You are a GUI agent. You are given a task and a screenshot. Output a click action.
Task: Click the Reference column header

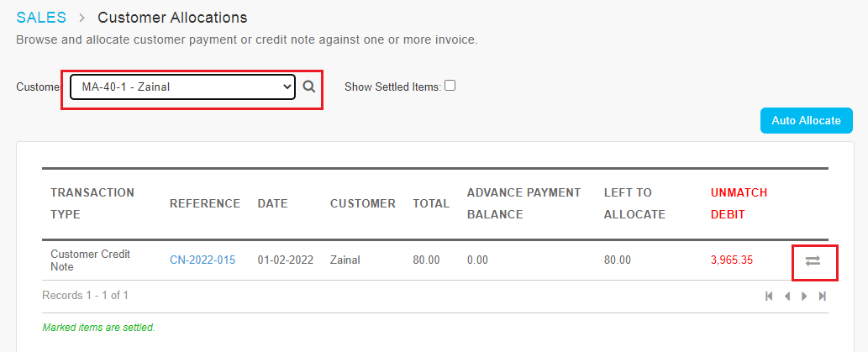tap(205, 203)
